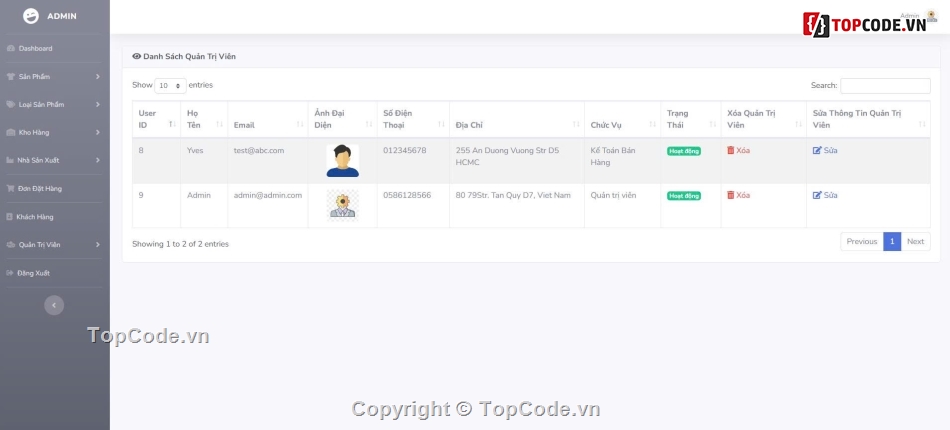Sort by Sửa Thông Tin Quản Trị Viên column

(868, 119)
